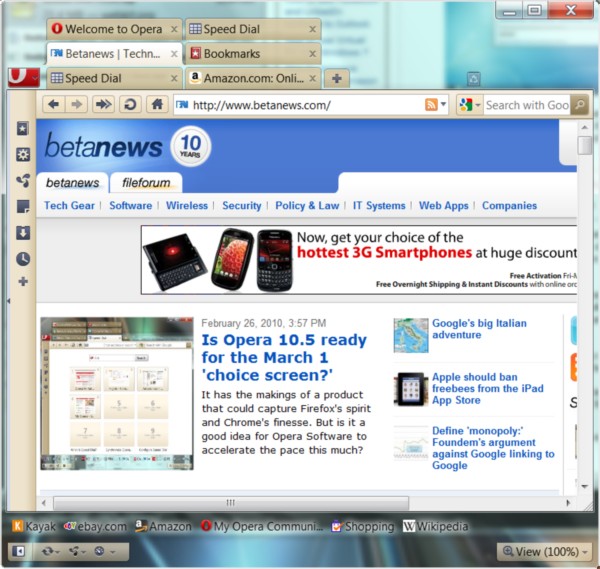Open the Shopping bookmark folder
Viewport: 600px width, 569px height.
(363, 527)
